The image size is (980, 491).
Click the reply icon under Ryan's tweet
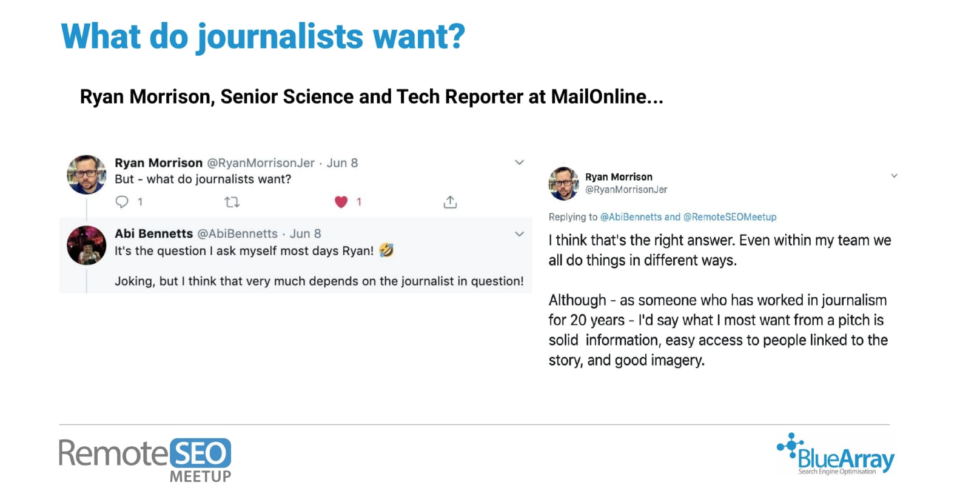tap(122, 202)
